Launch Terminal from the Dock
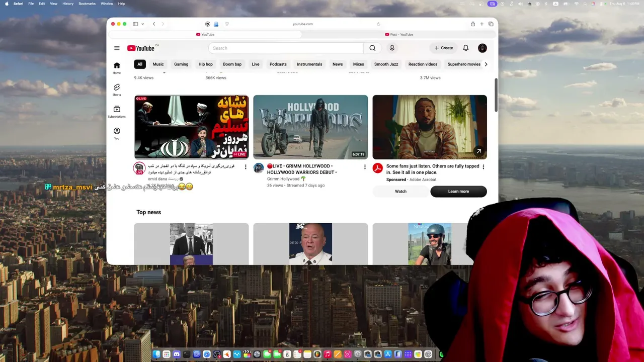 point(187,354)
